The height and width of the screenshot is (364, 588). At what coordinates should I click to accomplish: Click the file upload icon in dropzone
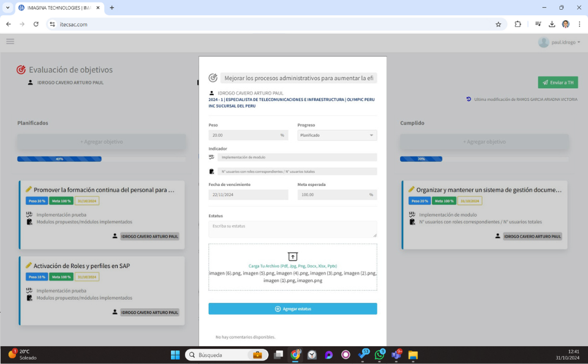point(293,257)
